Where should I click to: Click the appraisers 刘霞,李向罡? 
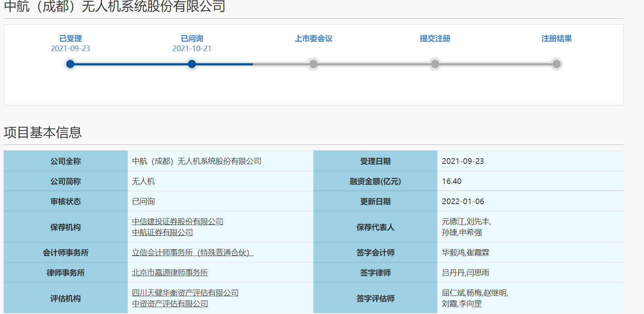tap(462, 304)
